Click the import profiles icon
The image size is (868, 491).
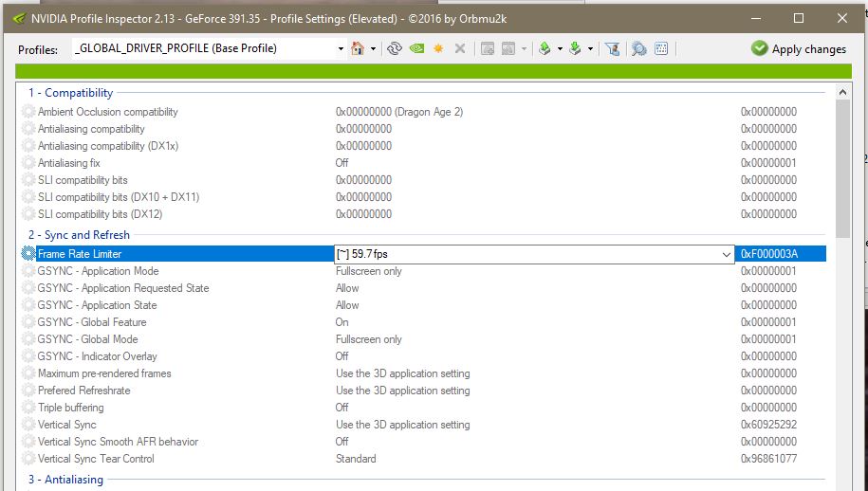click(575, 48)
